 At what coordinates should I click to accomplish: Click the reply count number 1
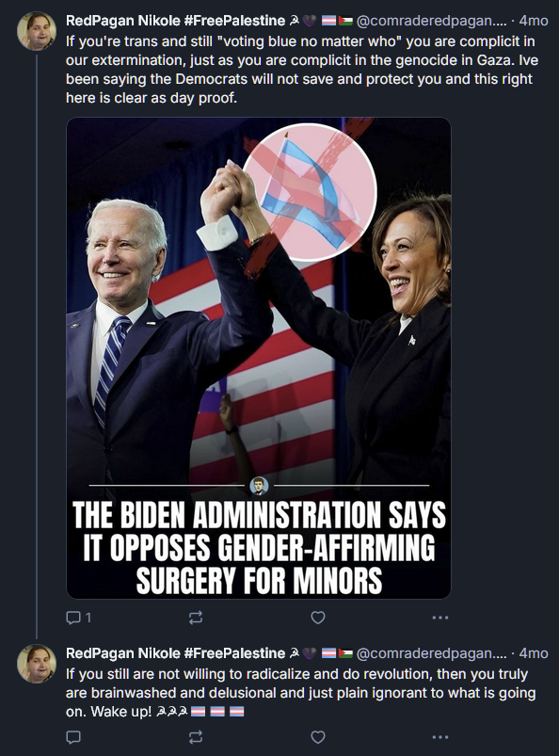click(88, 618)
